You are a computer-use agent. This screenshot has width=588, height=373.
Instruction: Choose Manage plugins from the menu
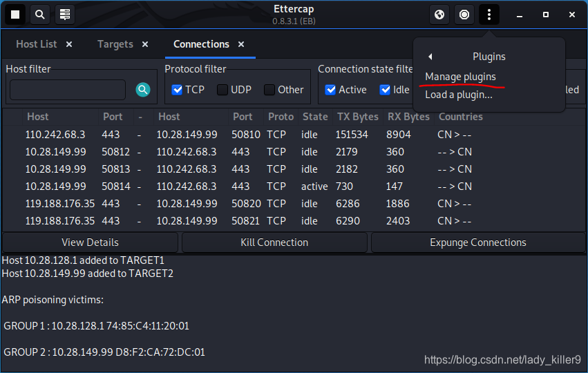point(460,77)
